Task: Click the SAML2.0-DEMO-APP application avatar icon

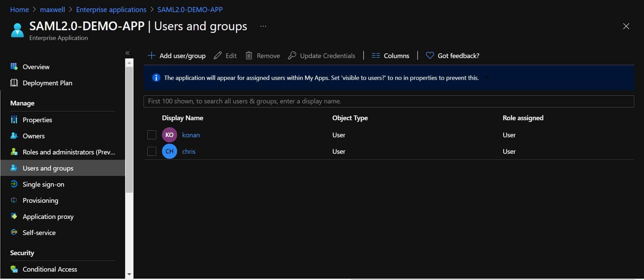Action: 17,30
